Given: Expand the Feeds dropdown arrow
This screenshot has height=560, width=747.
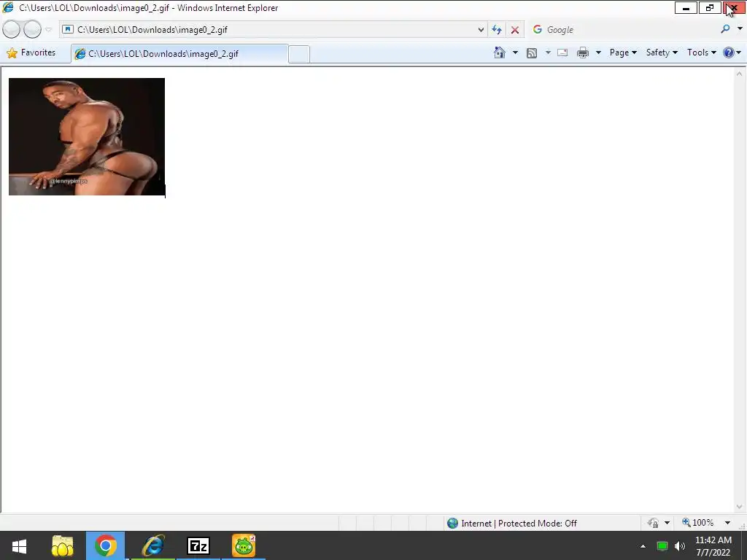Looking at the screenshot, I should pyautogui.click(x=548, y=52).
